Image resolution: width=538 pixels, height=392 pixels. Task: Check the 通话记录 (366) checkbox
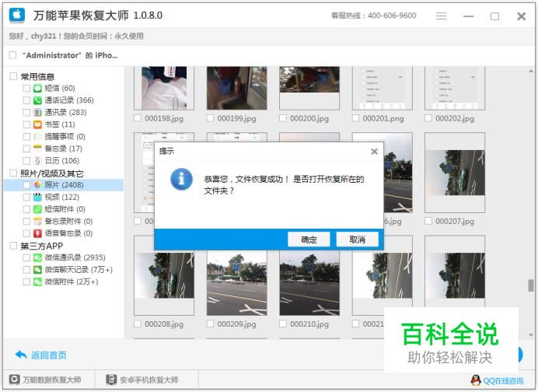26,100
